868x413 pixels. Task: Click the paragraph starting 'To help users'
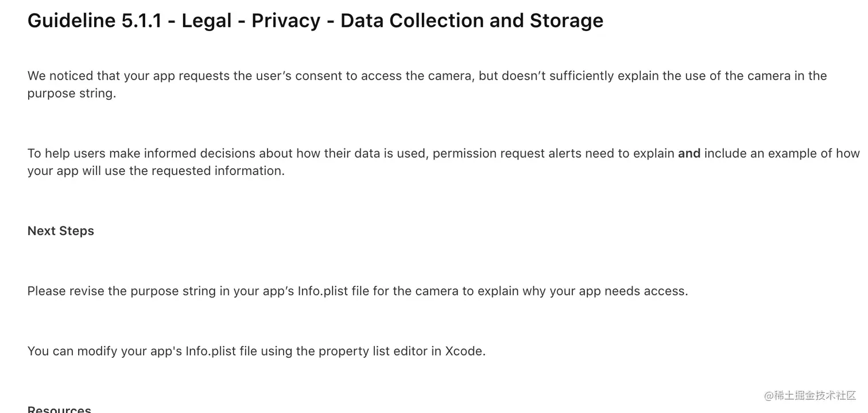pyautogui.click(x=443, y=162)
